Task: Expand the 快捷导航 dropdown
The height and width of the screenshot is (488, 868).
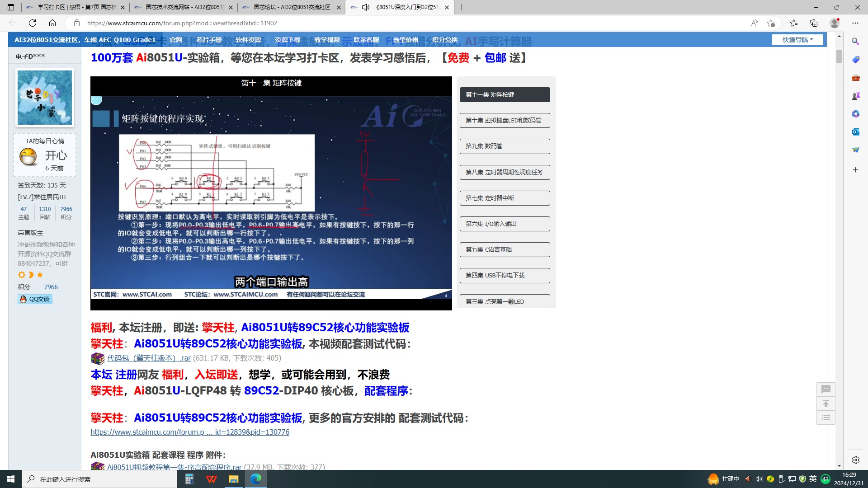Action: pos(797,40)
